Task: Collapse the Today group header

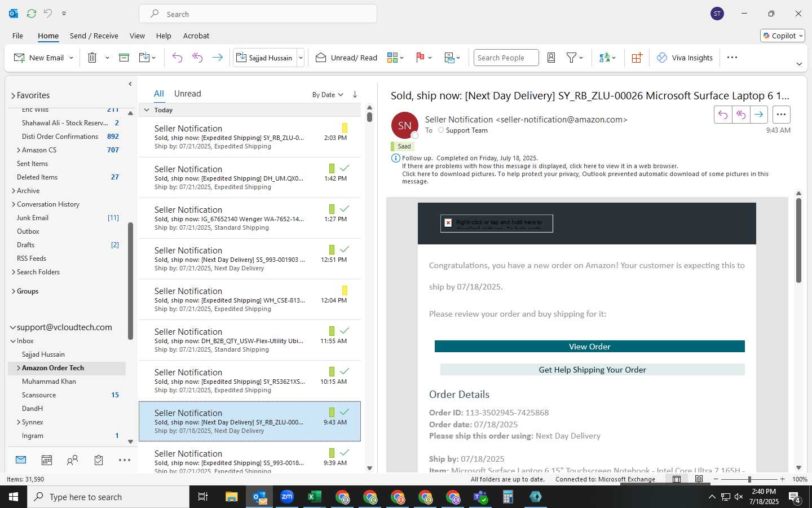Action: click(147, 110)
